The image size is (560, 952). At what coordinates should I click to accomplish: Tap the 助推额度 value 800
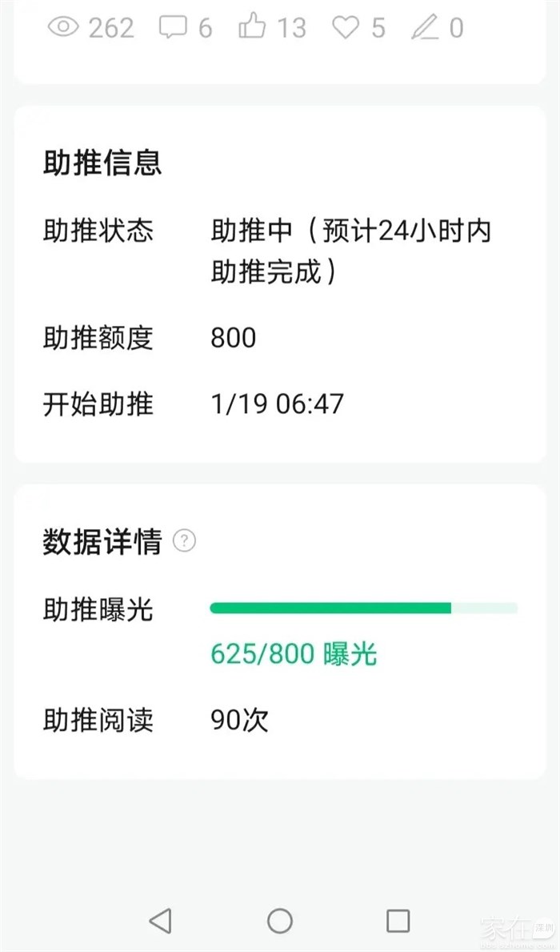click(x=234, y=338)
